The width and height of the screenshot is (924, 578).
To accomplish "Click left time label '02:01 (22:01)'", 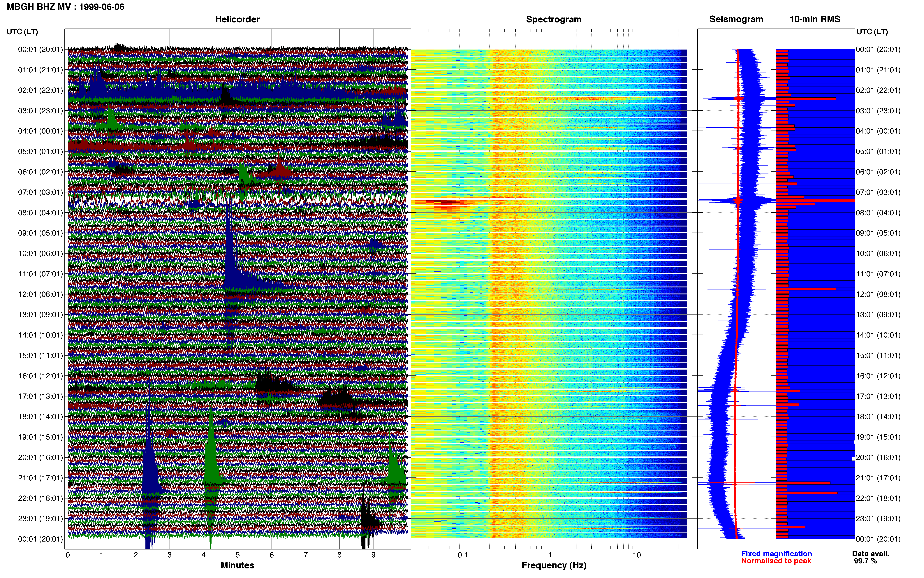I will pos(40,90).
